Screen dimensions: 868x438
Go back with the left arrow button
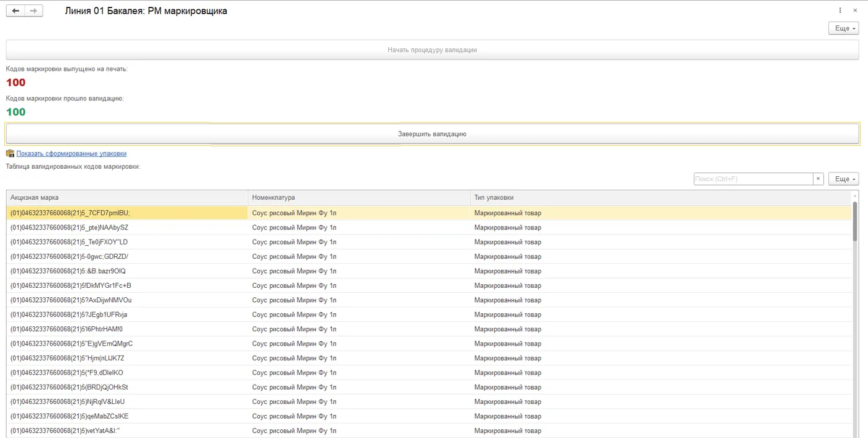coord(15,11)
